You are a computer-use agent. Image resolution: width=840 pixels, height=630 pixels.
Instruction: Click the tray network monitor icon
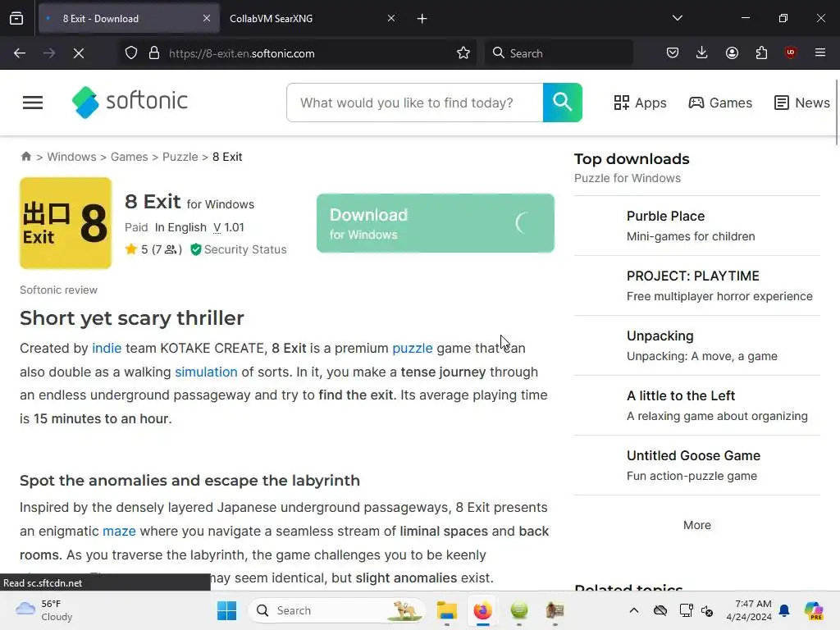coord(686,610)
